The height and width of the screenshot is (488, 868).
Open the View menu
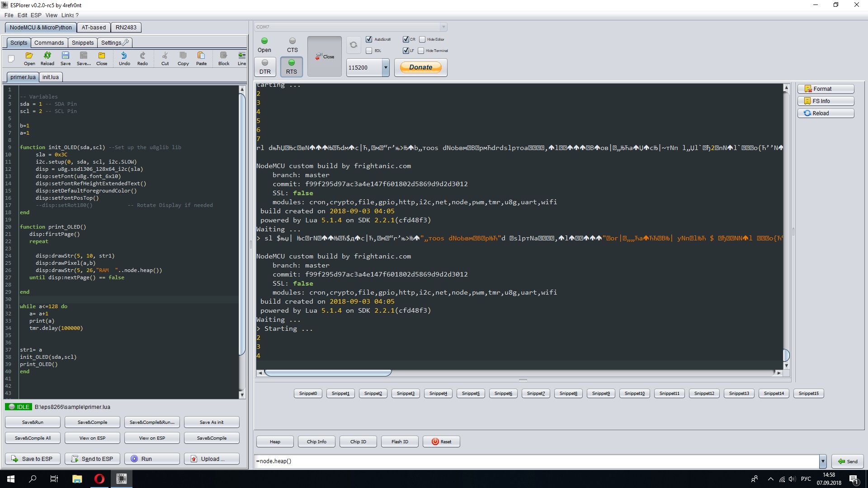(x=52, y=15)
